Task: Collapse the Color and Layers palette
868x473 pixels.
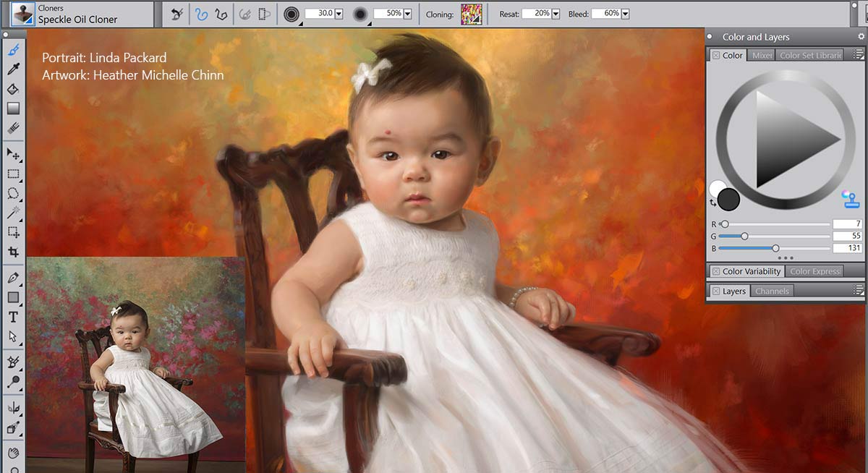Action: 710,36
